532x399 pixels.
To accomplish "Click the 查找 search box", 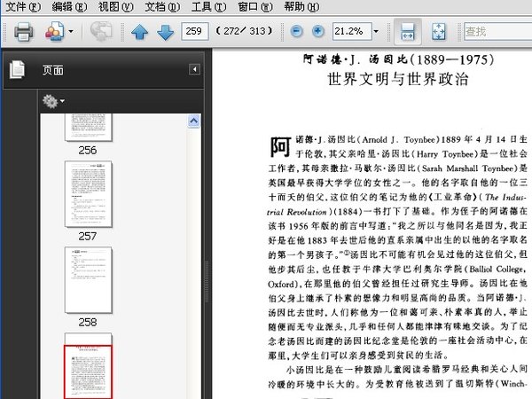I will point(495,32).
